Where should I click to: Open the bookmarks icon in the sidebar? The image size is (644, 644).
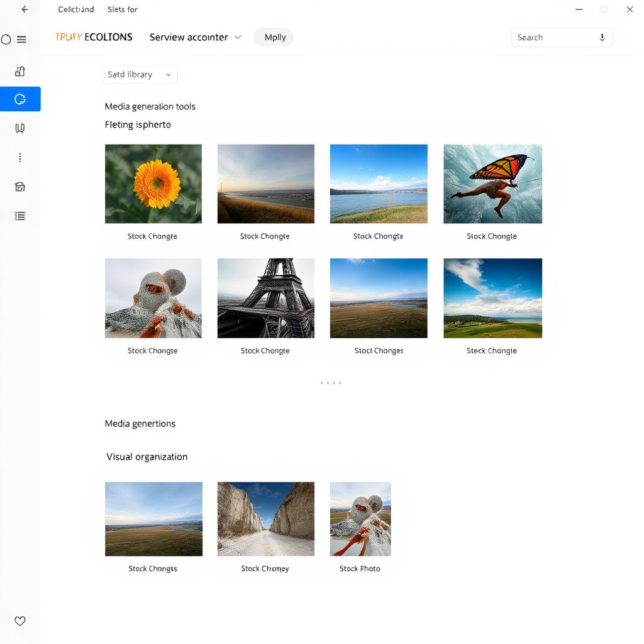coord(19,128)
